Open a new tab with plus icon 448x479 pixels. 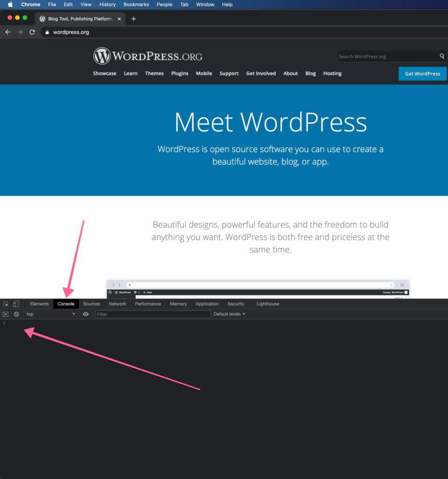pyautogui.click(x=133, y=19)
